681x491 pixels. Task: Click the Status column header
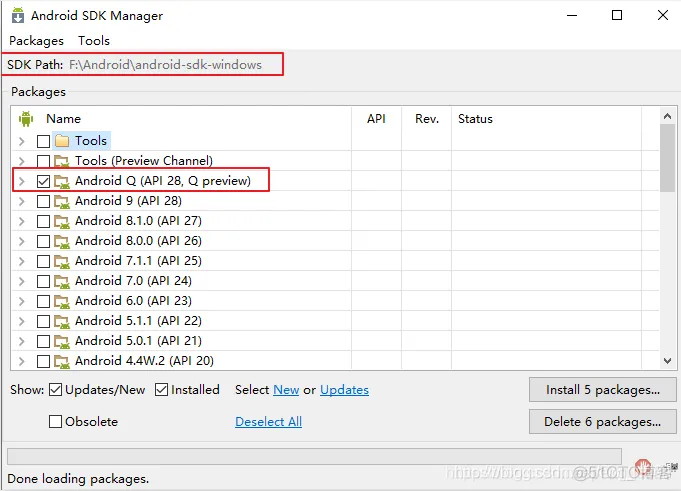(475, 119)
